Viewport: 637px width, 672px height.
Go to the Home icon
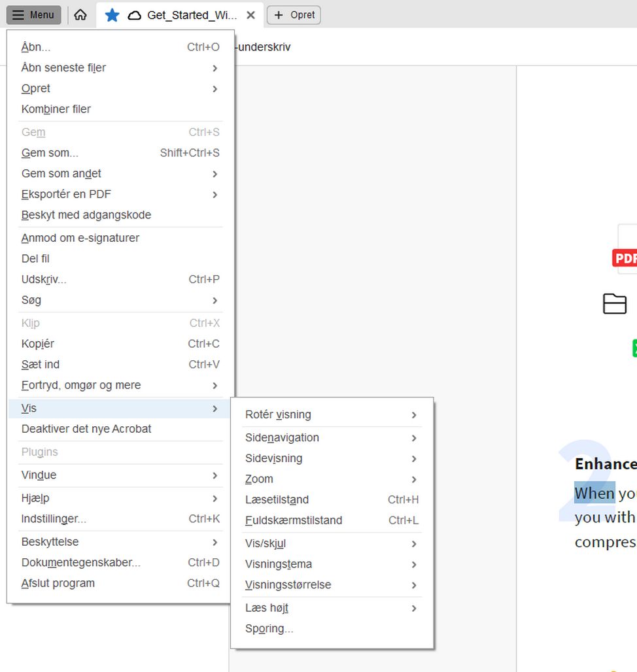pyautogui.click(x=80, y=15)
